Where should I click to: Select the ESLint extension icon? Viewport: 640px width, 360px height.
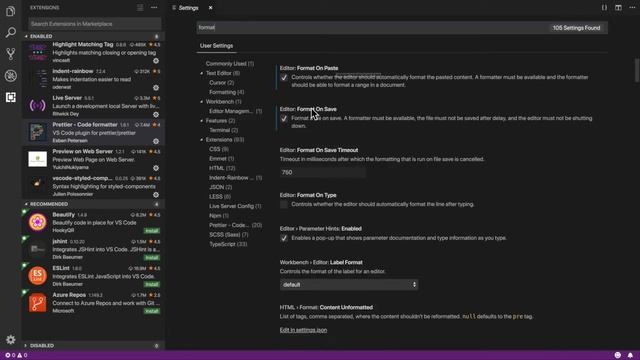(38, 276)
